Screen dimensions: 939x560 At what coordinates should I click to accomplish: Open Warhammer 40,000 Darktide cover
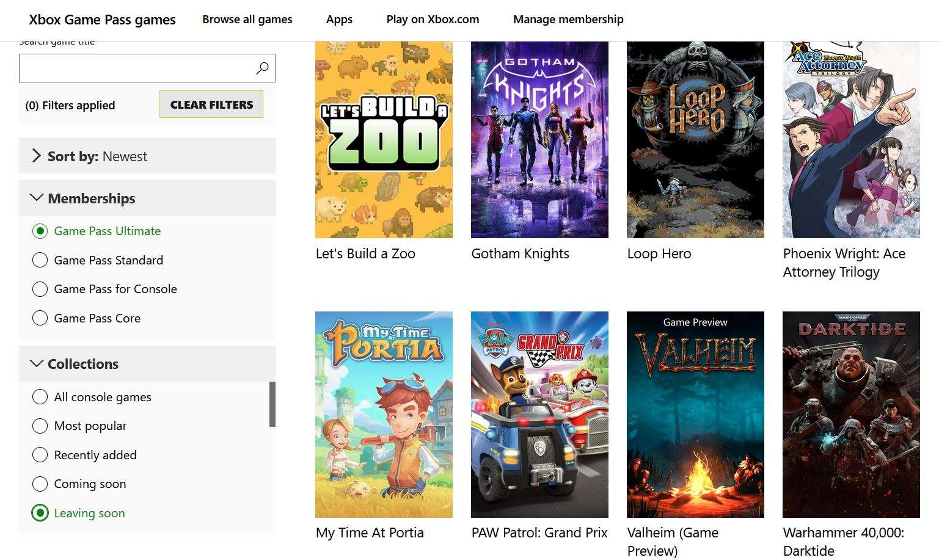(851, 415)
